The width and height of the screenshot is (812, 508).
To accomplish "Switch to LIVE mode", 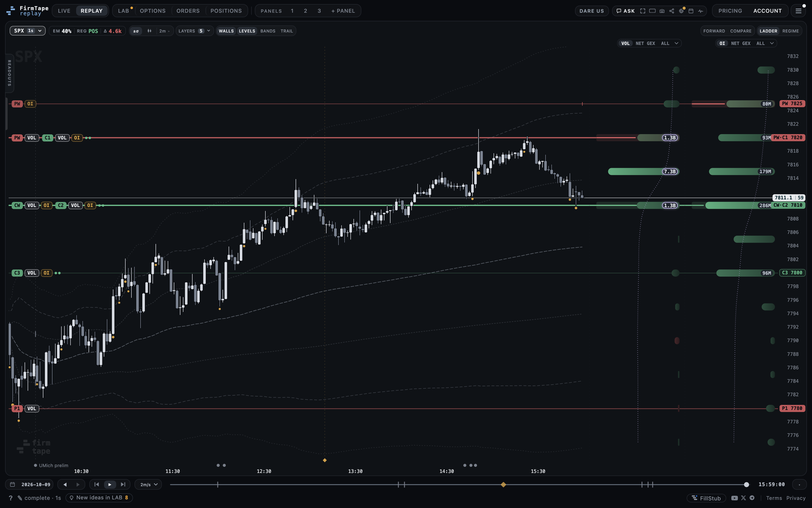I will 64,11.
